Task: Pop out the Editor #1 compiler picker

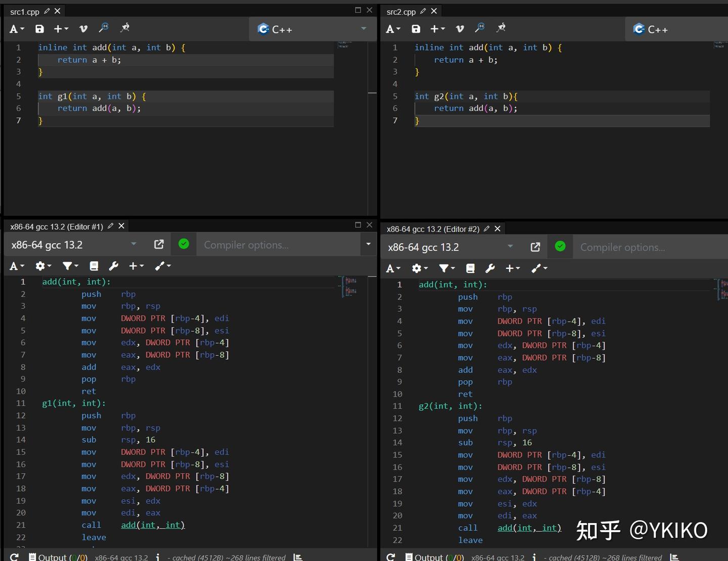Action: point(159,245)
